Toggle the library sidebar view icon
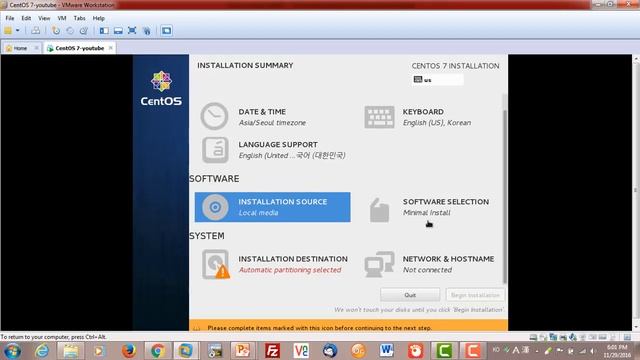Image resolution: width=640 pixels, height=360 pixels. (104, 31)
